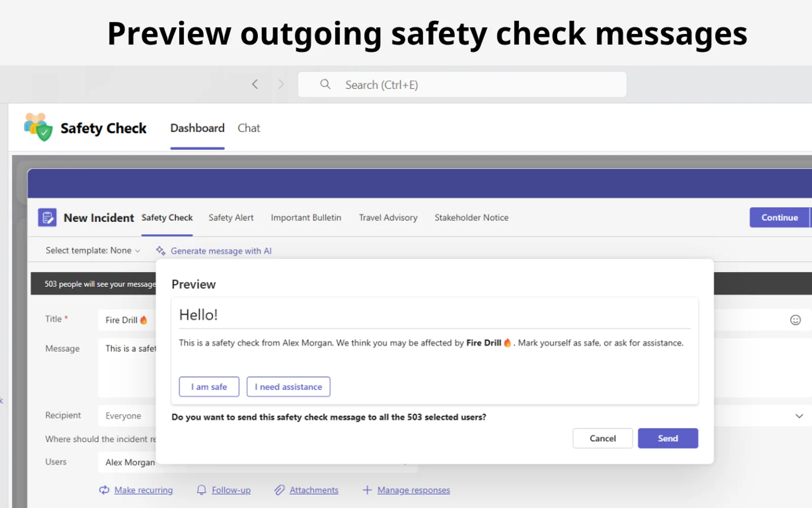Screen dimensions: 812x508
Task: Switch to the Dashboard tab
Action: click(x=197, y=128)
